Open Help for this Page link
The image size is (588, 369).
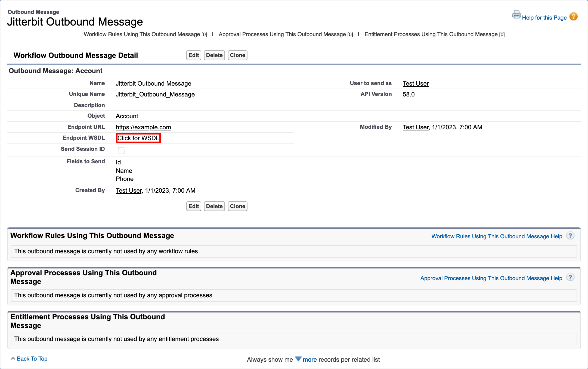coord(544,18)
